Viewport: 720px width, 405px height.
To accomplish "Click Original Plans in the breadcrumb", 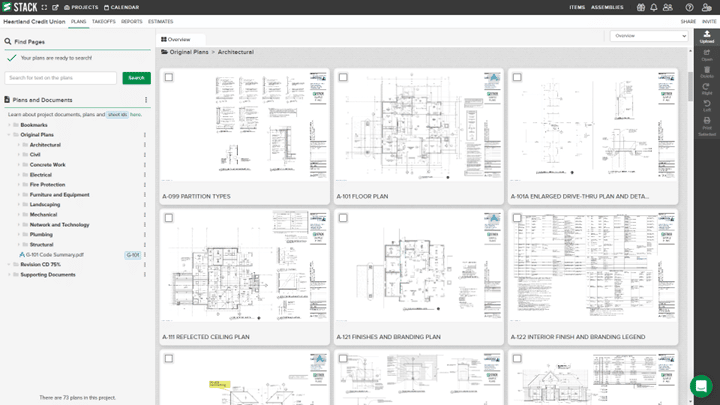I will point(189,52).
